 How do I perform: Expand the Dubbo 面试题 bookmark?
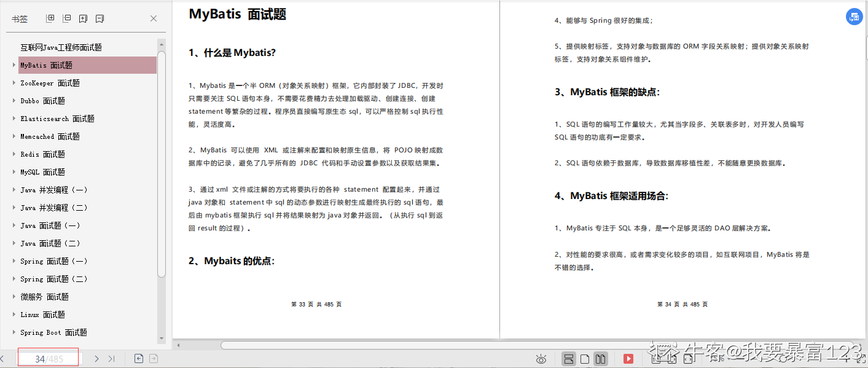pyautogui.click(x=14, y=101)
